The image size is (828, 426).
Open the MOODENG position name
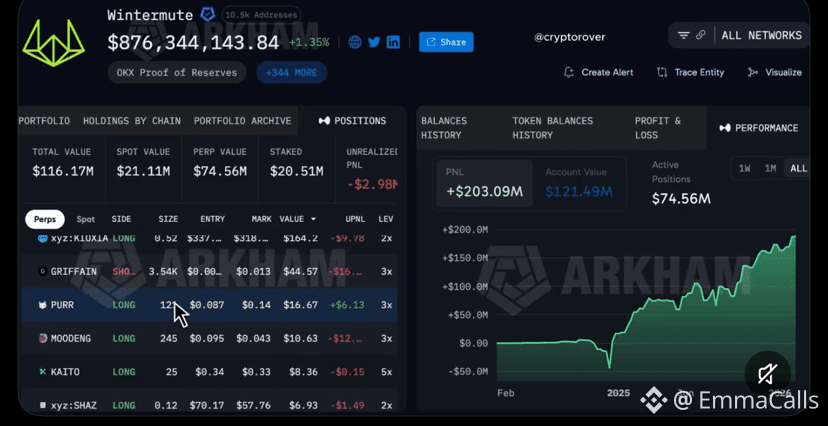pyautogui.click(x=71, y=338)
